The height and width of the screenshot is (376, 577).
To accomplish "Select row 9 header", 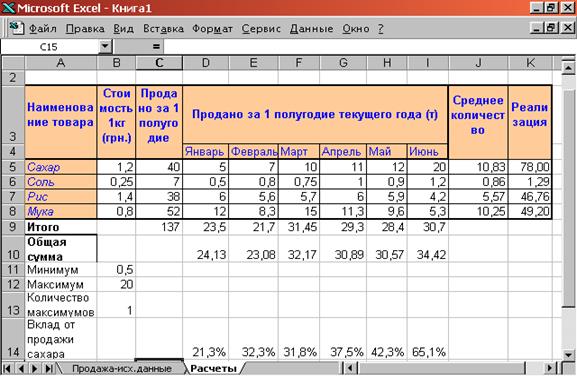I will (x=13, y=227).
